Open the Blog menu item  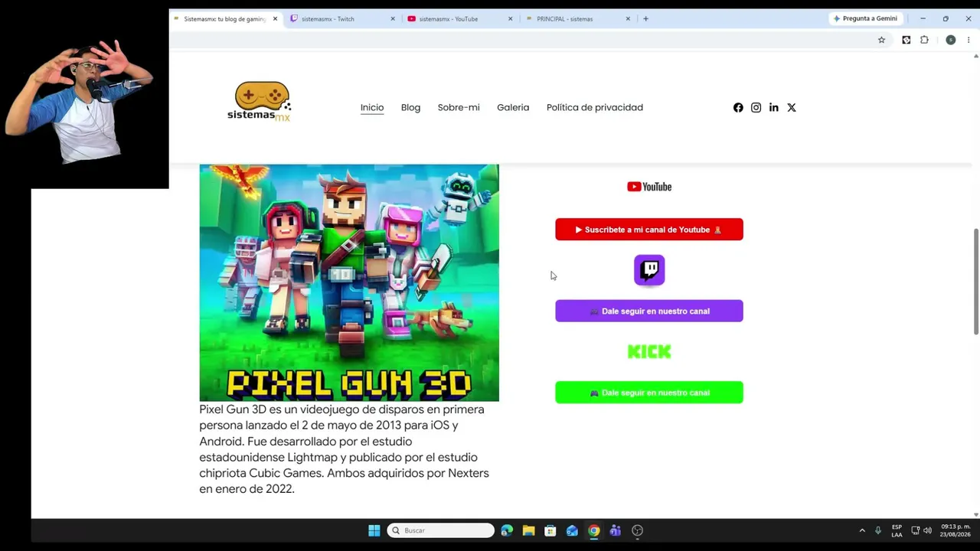click(x=410, y=107)
